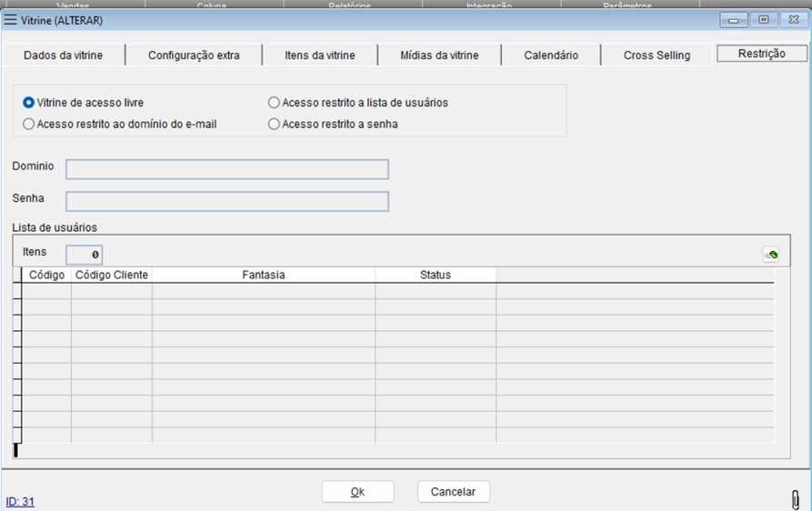Click the green item icon above the user list
Screen dimensions: 812x511
coord(770,255)
